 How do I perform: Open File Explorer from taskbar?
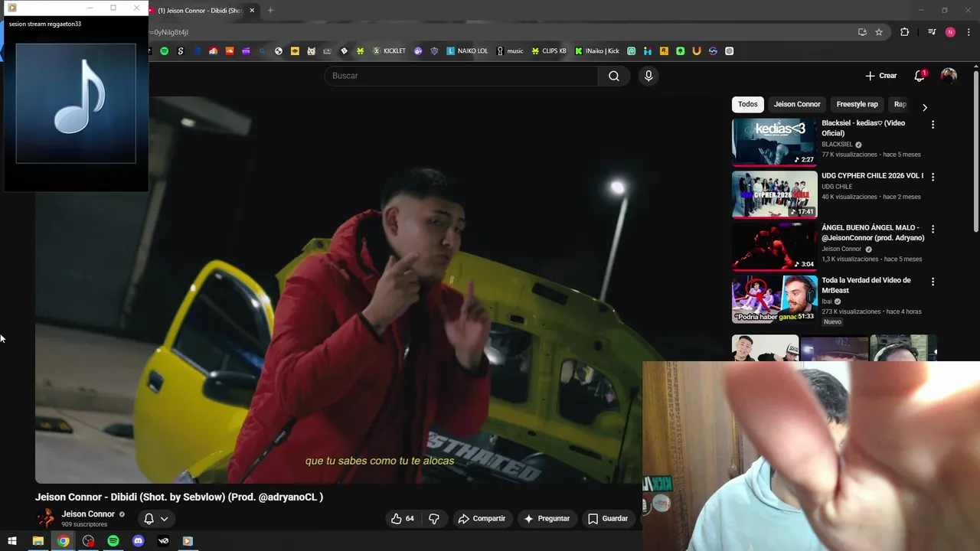pyautogui.click(x=38, y=541)
